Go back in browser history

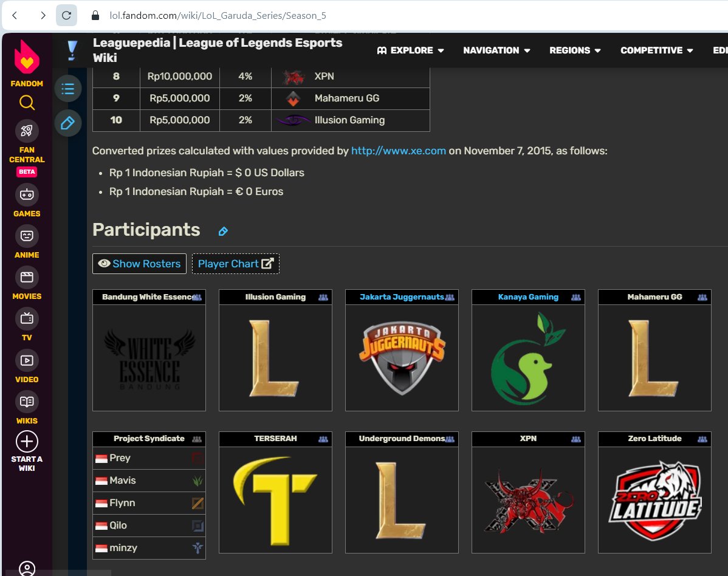point(15,15)
